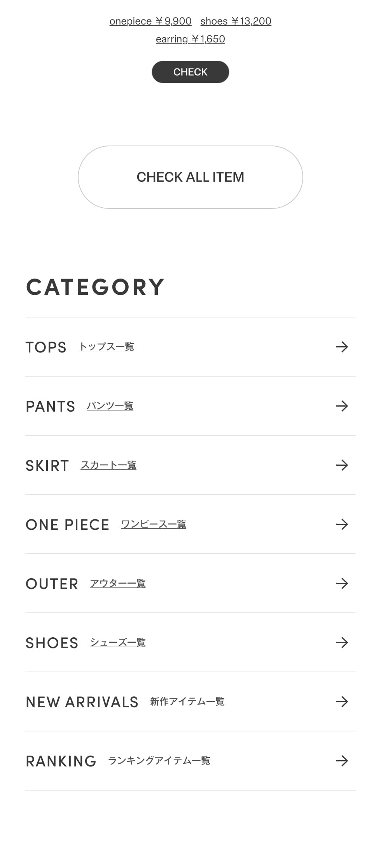
Task: Open the shoes ￥13,200 link
Action: point(236,21)
